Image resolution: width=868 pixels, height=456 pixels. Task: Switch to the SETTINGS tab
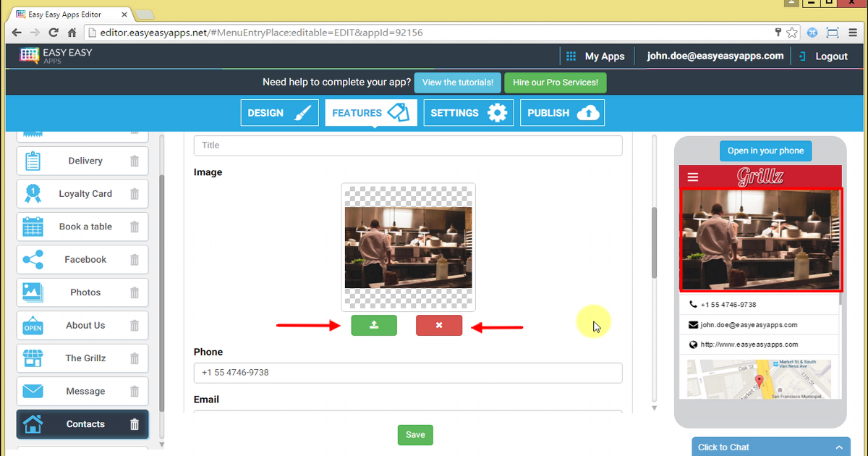pyautogui.click(x=468, y=112)
